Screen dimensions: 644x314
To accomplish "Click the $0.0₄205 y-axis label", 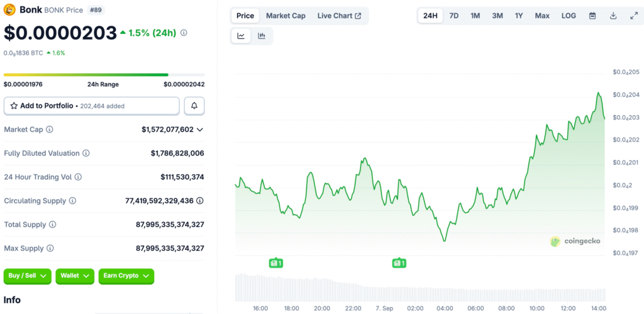I will click(626, 72).
